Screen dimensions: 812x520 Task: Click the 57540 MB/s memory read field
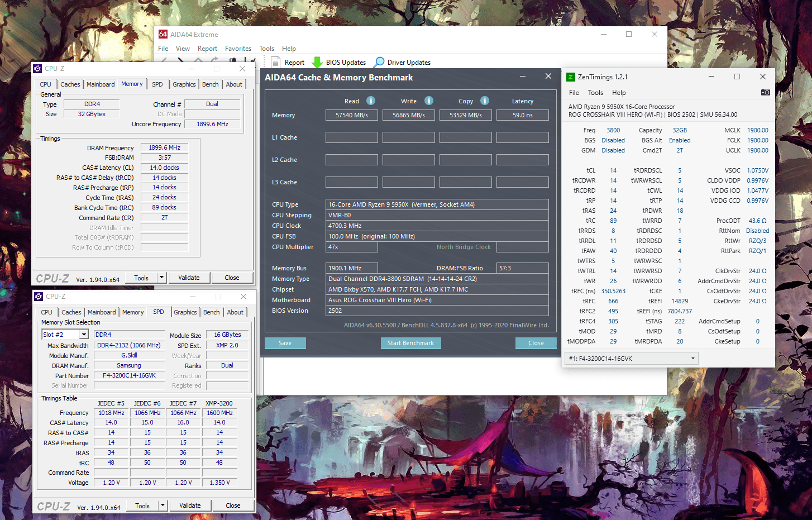(x=352, y=115)
